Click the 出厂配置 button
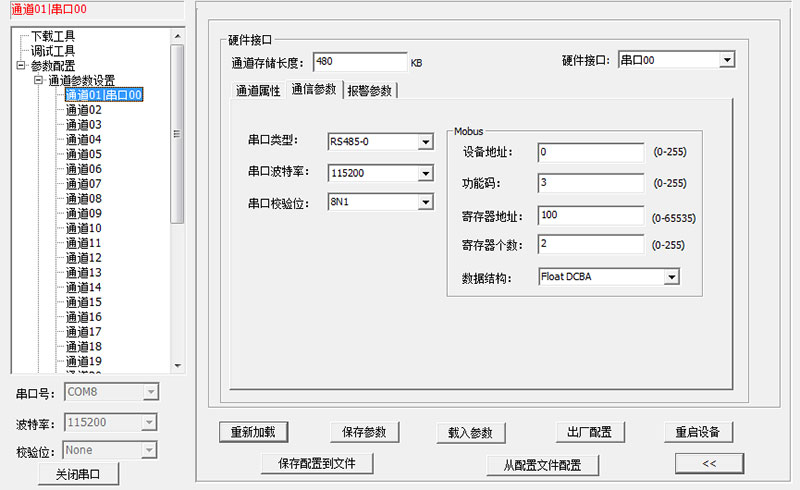800x490 pixels. 589,432
